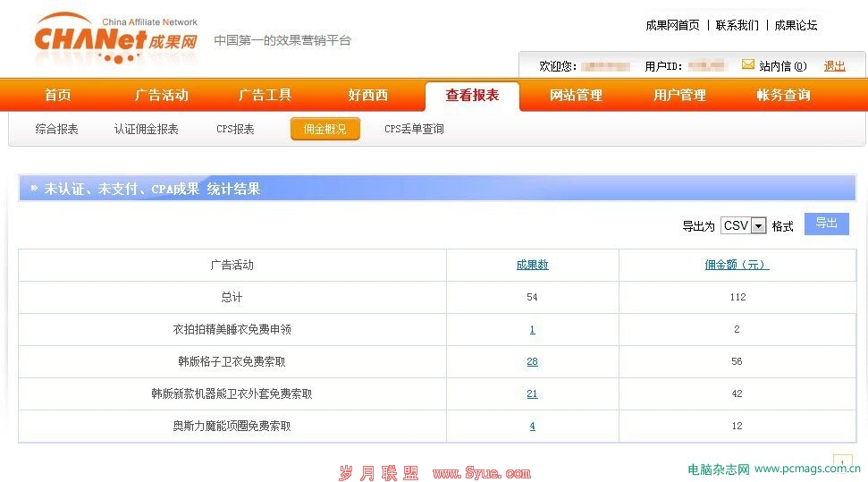Sort by 成果数 column header
This screenshot has height=482, width=868.
tap(532, 265)
